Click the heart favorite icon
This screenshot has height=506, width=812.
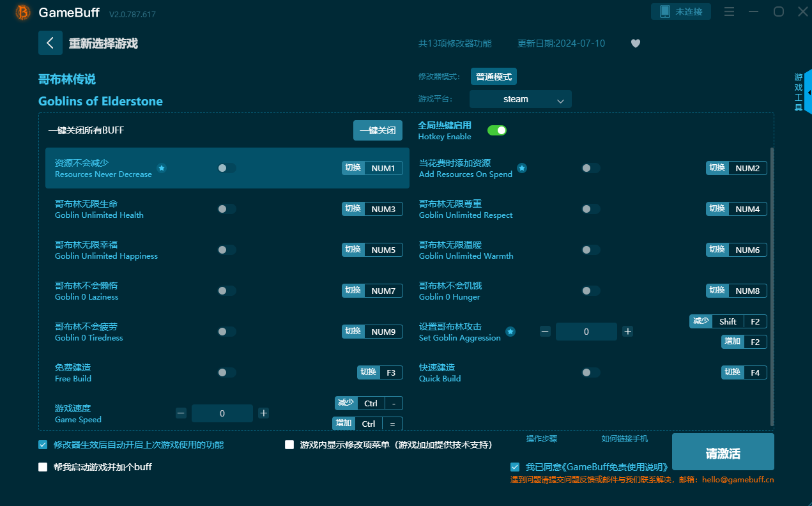[635, 43]
